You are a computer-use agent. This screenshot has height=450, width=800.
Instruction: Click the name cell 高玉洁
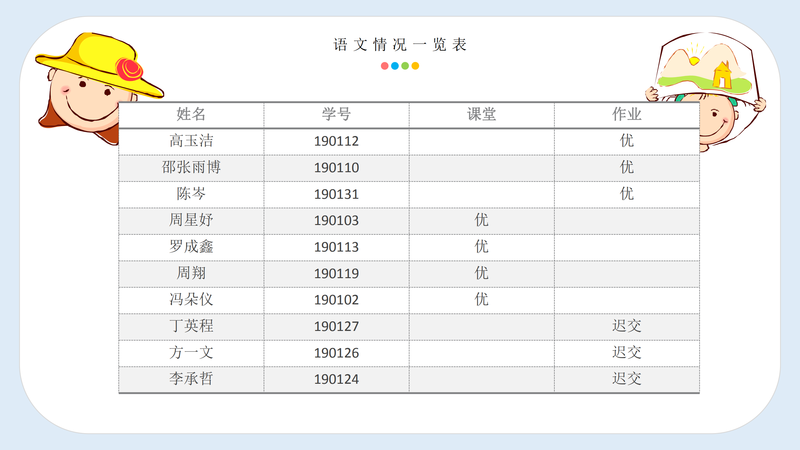(x=191, y=141)
